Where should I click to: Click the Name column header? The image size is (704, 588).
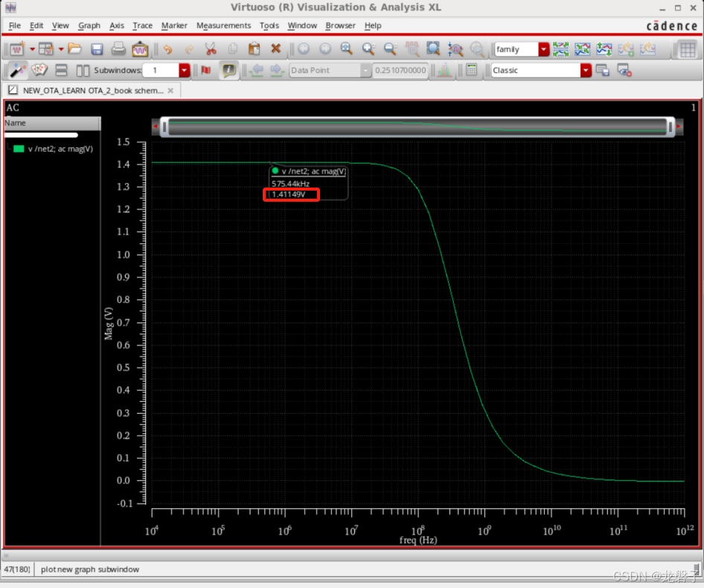(x=53, y=123)
